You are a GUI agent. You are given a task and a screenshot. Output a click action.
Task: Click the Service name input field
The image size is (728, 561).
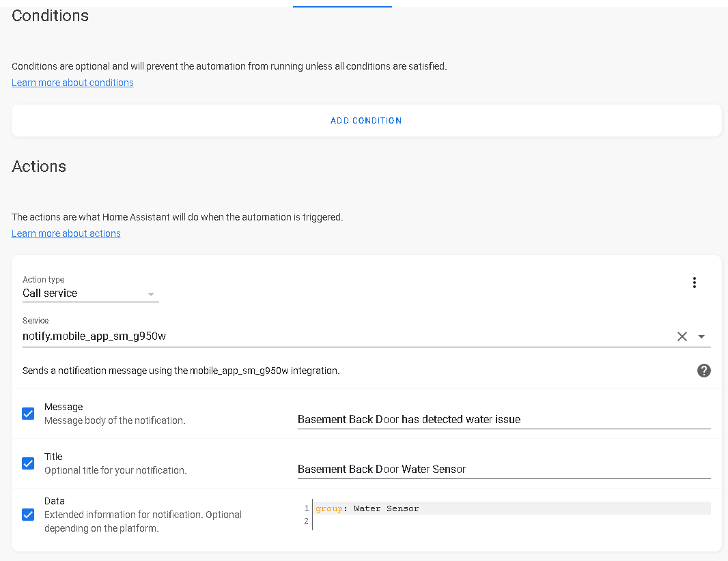341,336
